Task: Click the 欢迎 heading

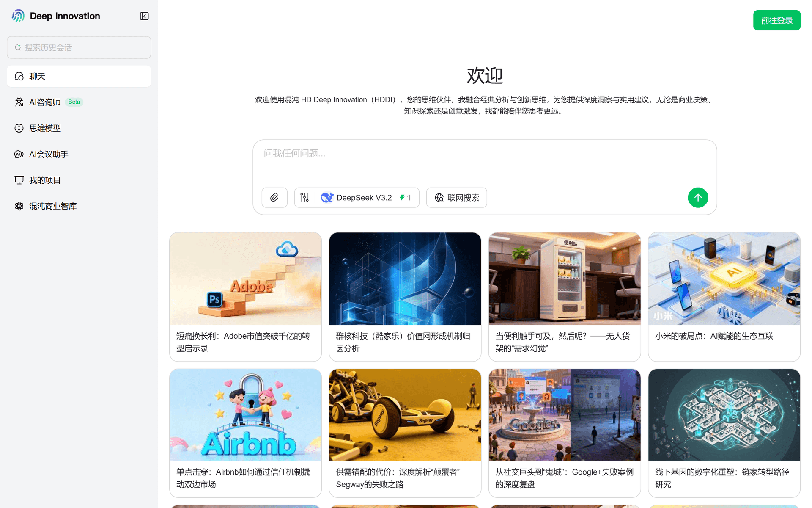Action: [x=485, y=76]
